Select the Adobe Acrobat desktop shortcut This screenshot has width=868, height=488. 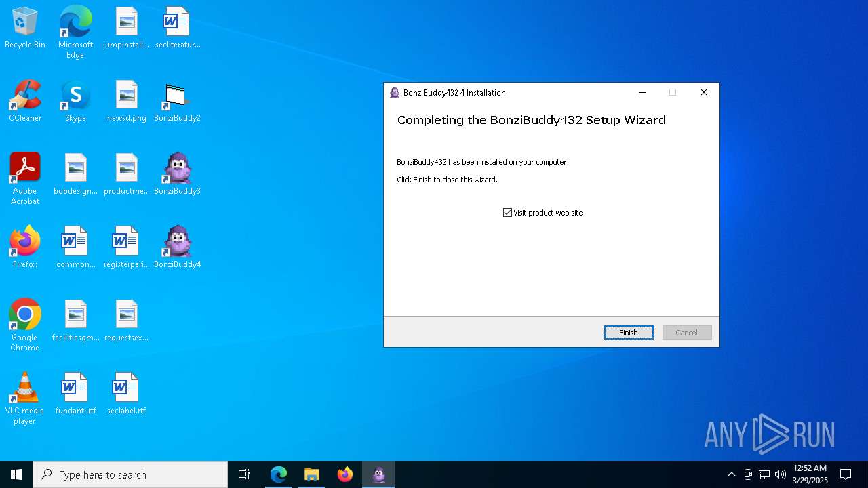point(25,179)
